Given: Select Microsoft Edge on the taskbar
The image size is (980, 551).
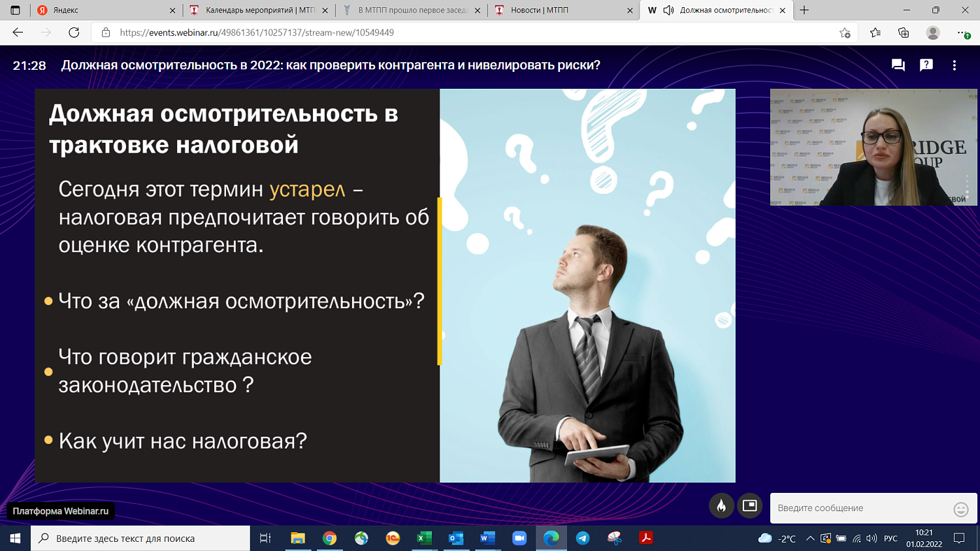Looking at the screenshot, I should pos(551,539).
